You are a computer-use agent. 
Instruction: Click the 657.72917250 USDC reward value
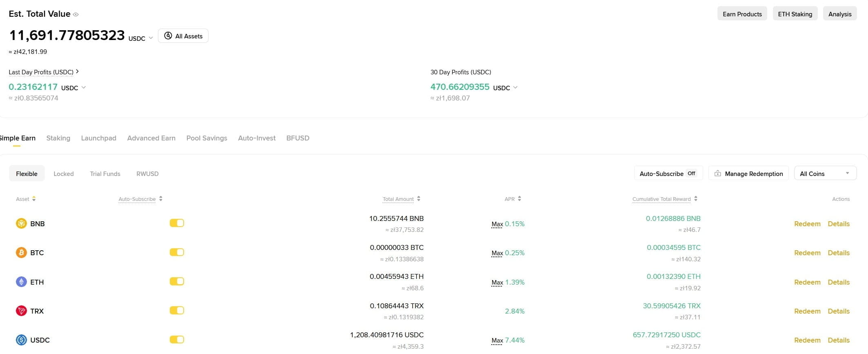[666, 335]
